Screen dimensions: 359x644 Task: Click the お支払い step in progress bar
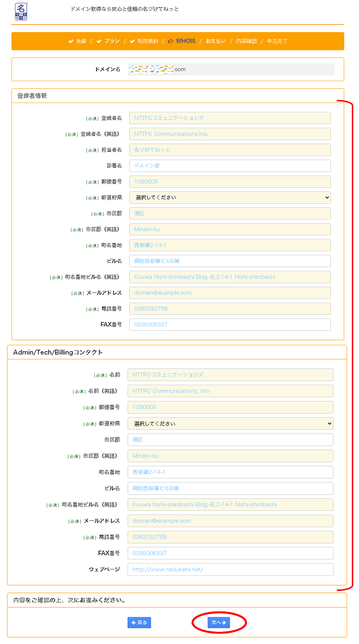pyautogui.click(x=215, y=41)
